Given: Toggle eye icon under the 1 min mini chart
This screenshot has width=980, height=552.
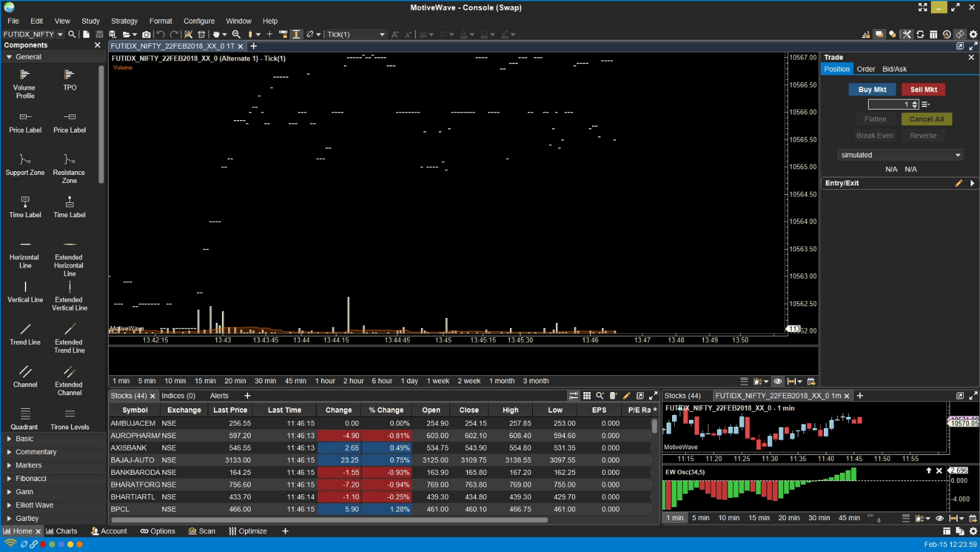Looking at the screenshot, I should pos(940,518).
